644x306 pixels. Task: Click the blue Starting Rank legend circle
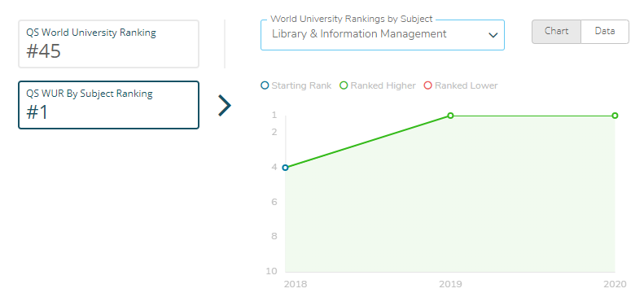click(x=265, y=85)
